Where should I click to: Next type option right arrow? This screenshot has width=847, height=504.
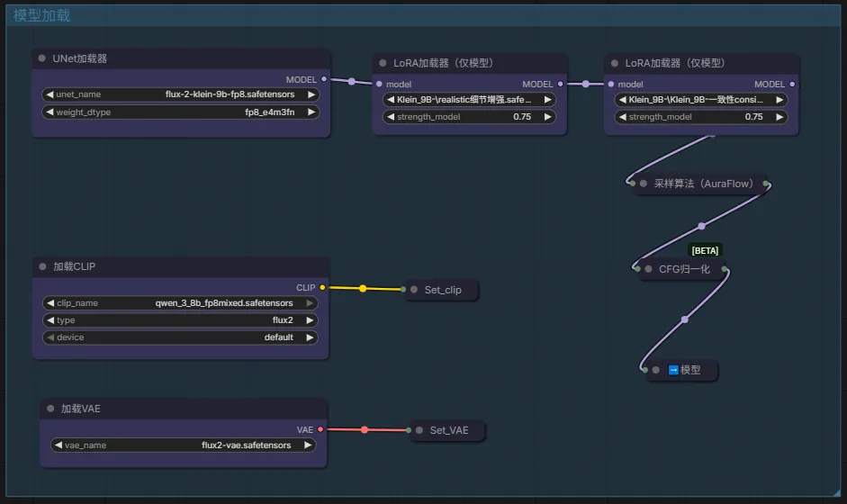310,320
